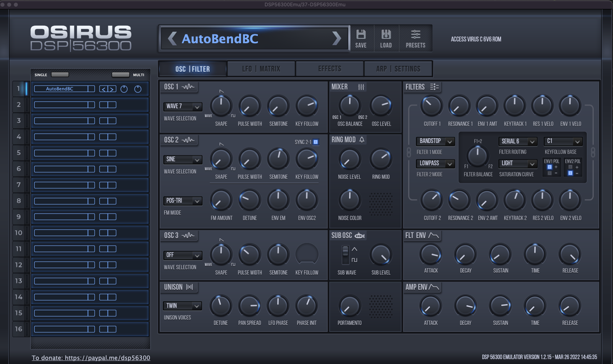Screen dimensions: 613x364
Task: Open Filter 2 Mode dropdown showing LOWPASS
Action: (435, 164)
